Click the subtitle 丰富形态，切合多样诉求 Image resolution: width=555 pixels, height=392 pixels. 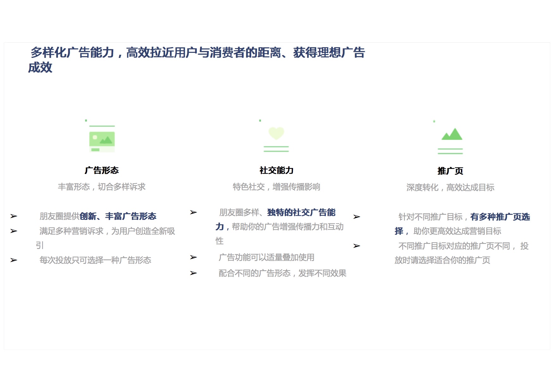(102, 187)
